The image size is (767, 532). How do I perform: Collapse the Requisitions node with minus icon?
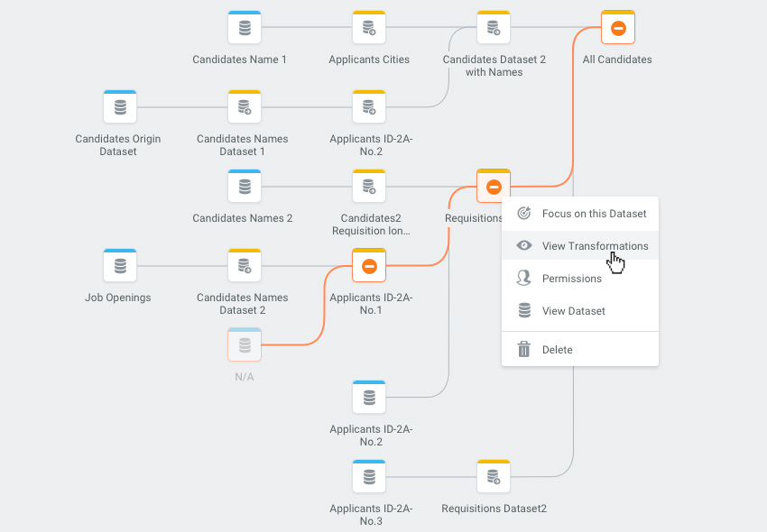click(494, 187)
